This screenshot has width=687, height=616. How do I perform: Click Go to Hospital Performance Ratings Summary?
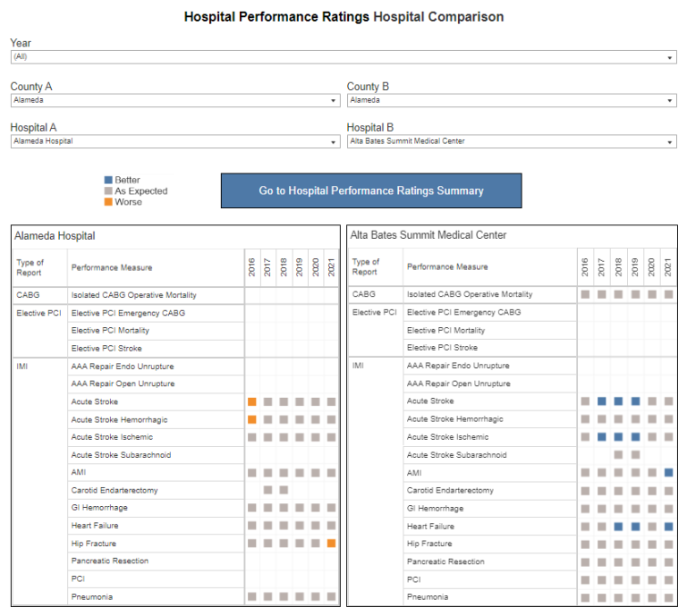coord(371,190)
